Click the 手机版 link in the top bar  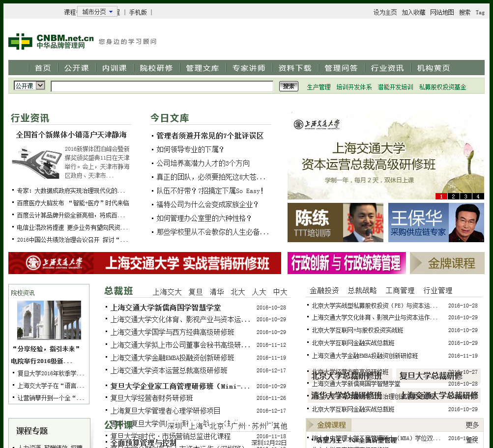pos(138,12)
